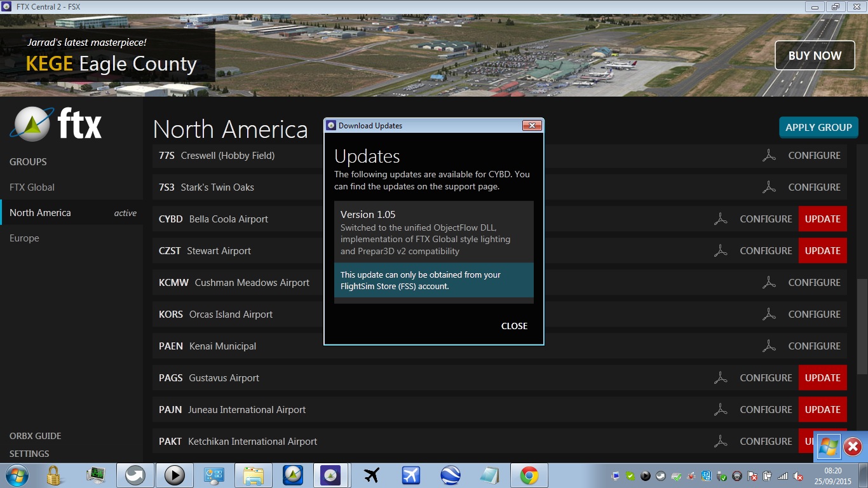Screen dimensions: 868x488
Task: Close the Download Updates dialog via red X
Action: pyautogui.click(x=532, y=126)
